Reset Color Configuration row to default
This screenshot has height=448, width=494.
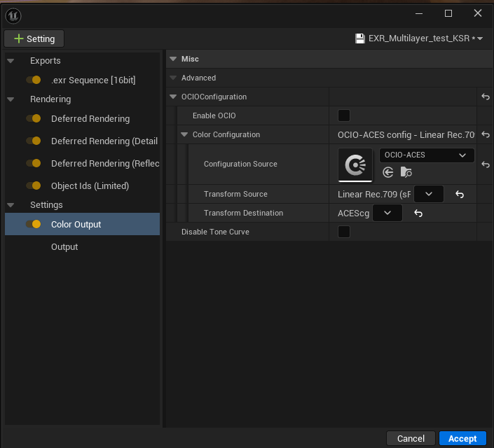485,134
